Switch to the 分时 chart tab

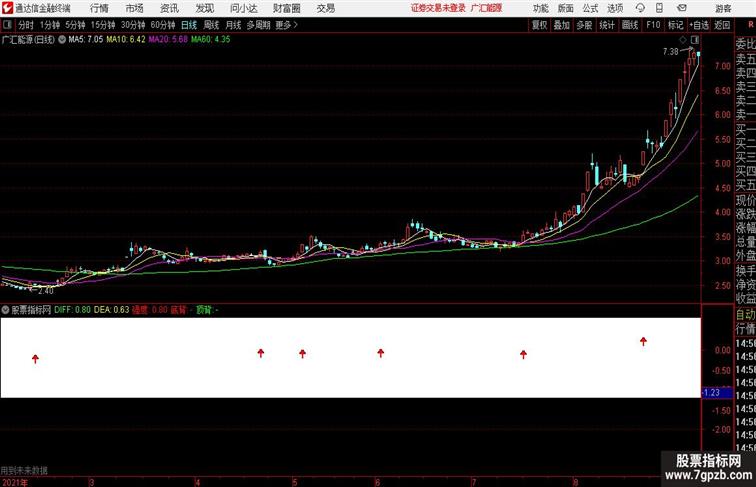tap(26, 25)
